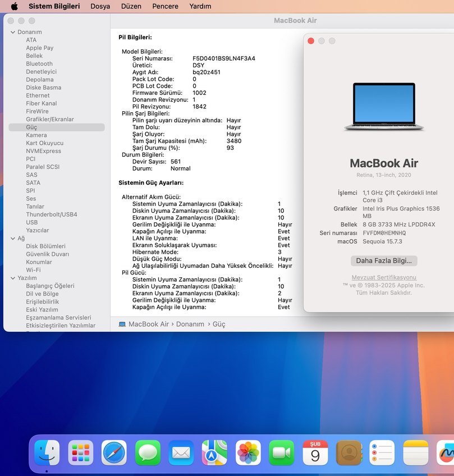The image size is (454, 476).
Task: Open Reminders from the Dock
Action: click(x=382, y=452)
